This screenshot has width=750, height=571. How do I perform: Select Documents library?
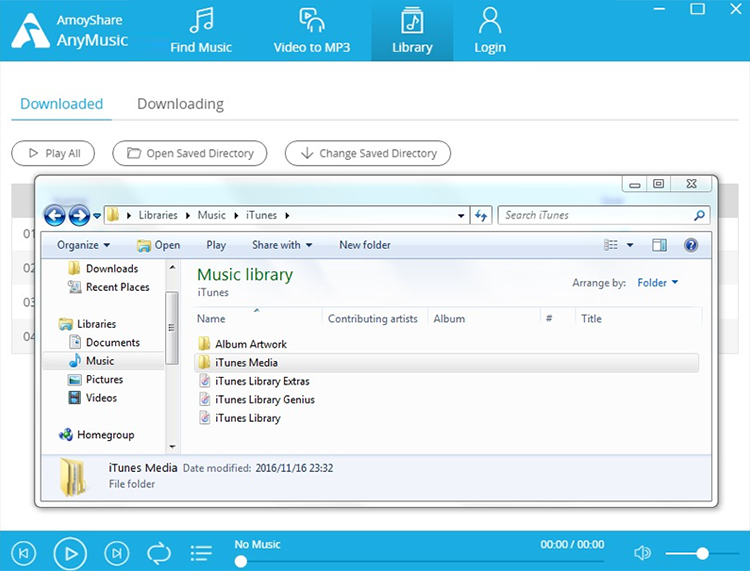104,342
